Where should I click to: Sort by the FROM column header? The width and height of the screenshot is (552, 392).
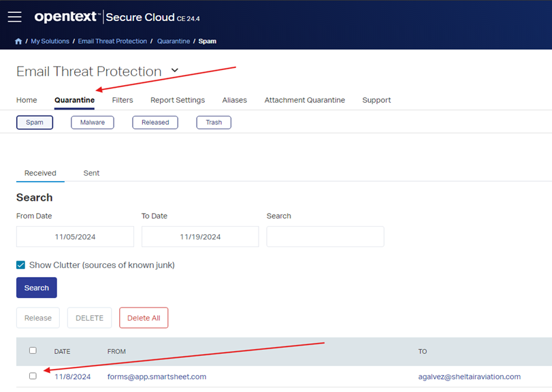pyautogui.click(x=116, y=352)
